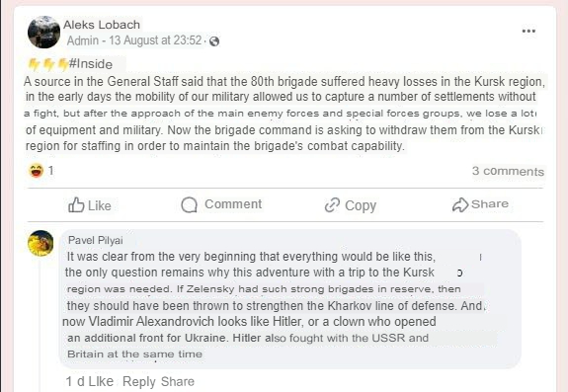Open Aleks Lobach's profile name link

point(102,25)
